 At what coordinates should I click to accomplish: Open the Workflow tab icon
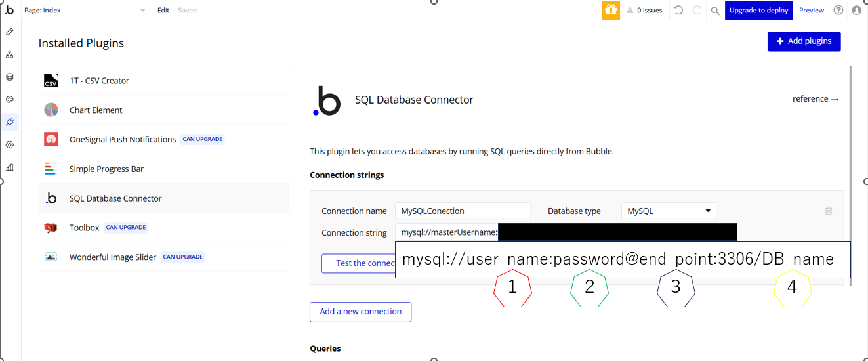(x=10, y=54)
